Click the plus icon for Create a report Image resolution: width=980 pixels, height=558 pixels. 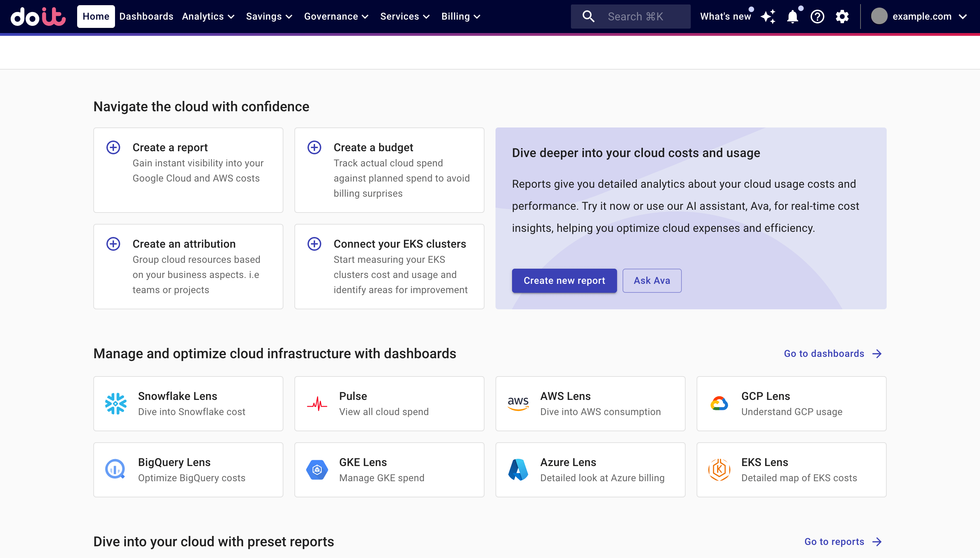coord(113,147)
